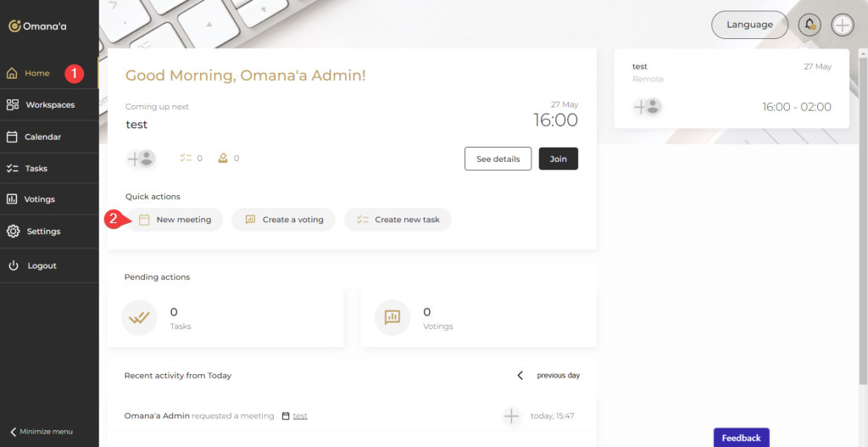Navigate to Settings in sidebar

click(43, 231)
